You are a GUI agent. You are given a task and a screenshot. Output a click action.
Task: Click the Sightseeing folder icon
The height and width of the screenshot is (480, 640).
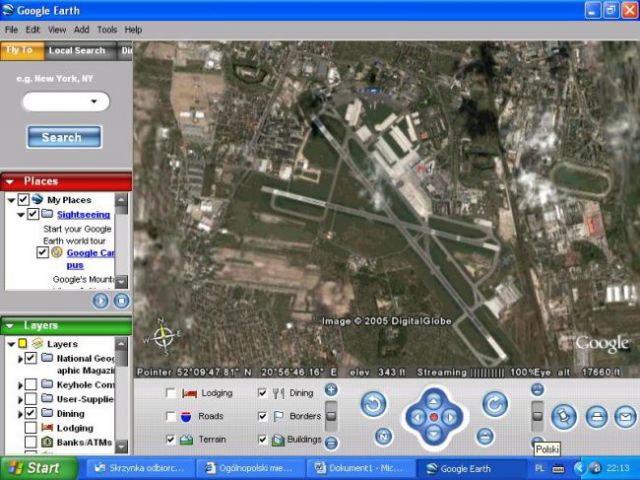coord(47,214)
